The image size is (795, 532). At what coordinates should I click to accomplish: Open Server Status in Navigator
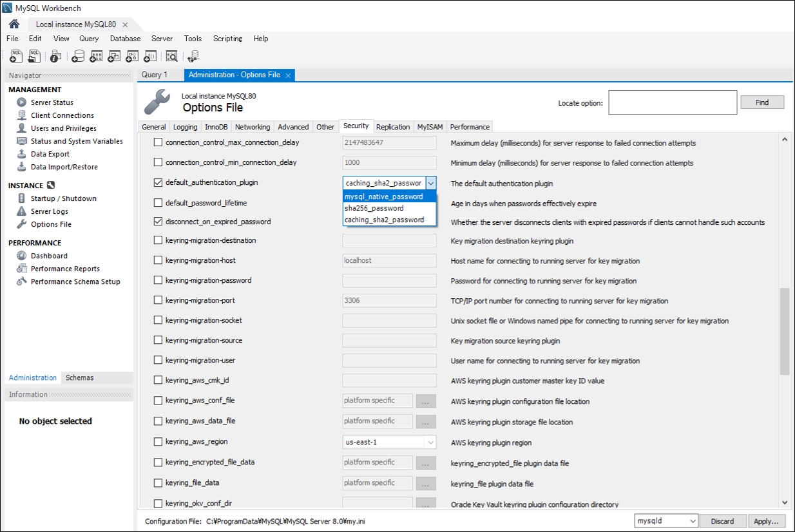tap(52, 102)
